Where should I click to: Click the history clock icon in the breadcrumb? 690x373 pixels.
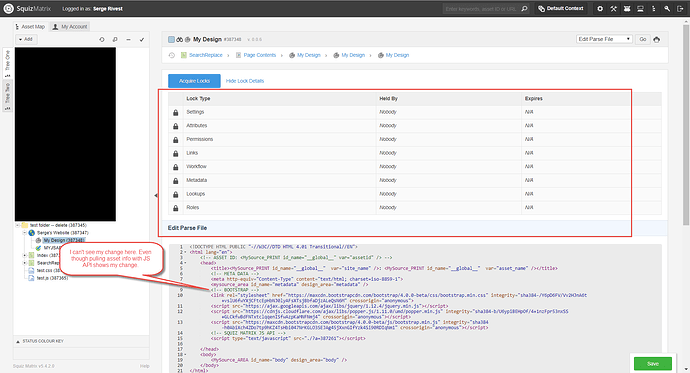tap(172, 55)
